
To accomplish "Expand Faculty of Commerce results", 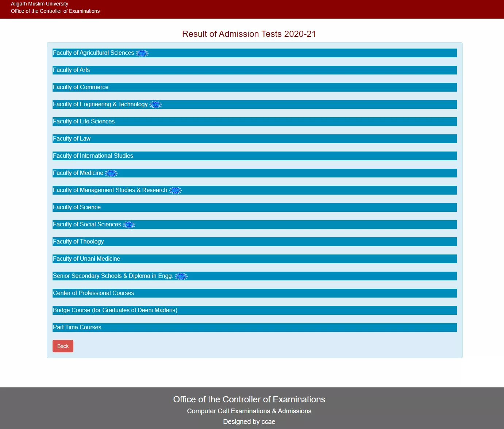I will coord(81,87).
